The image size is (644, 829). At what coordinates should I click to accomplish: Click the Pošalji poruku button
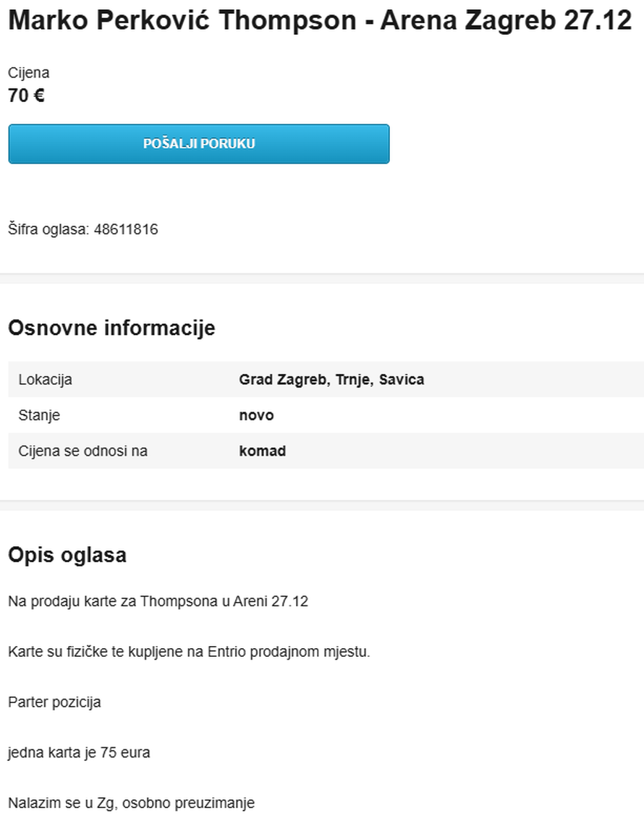coord(199,143)
